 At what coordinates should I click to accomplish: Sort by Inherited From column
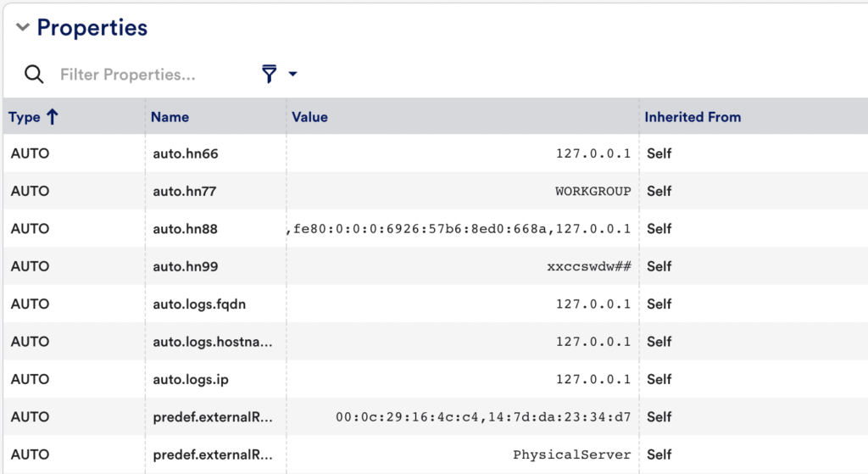tap(693, 117)
